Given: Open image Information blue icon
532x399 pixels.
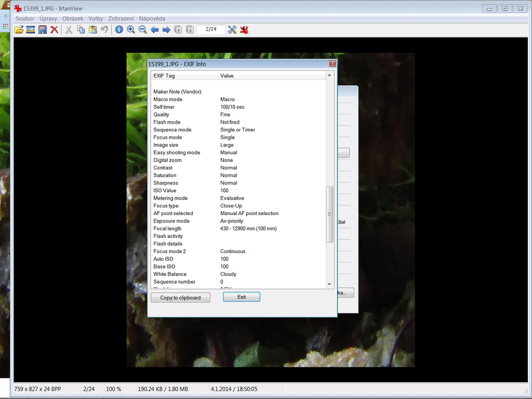Looking at the screenshot, I should point(119,30).
